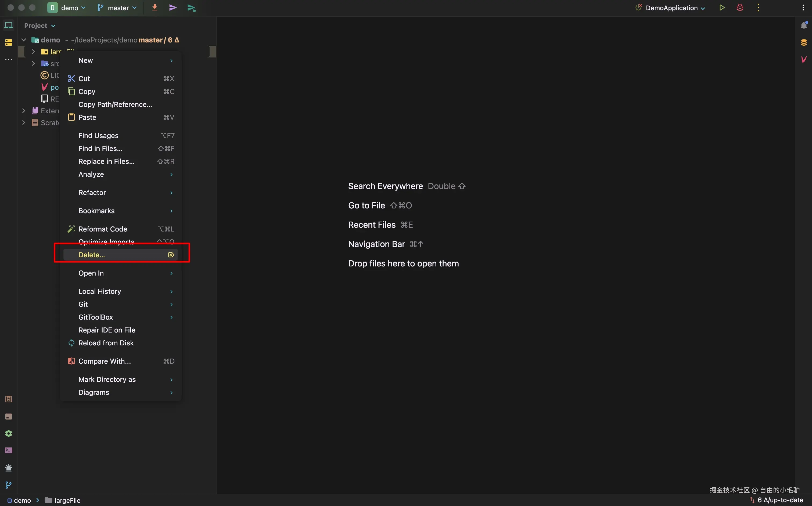This screenshot has height=506, width=812.
Task: Click the purple Push arrow icon
Action: (173, 7)
